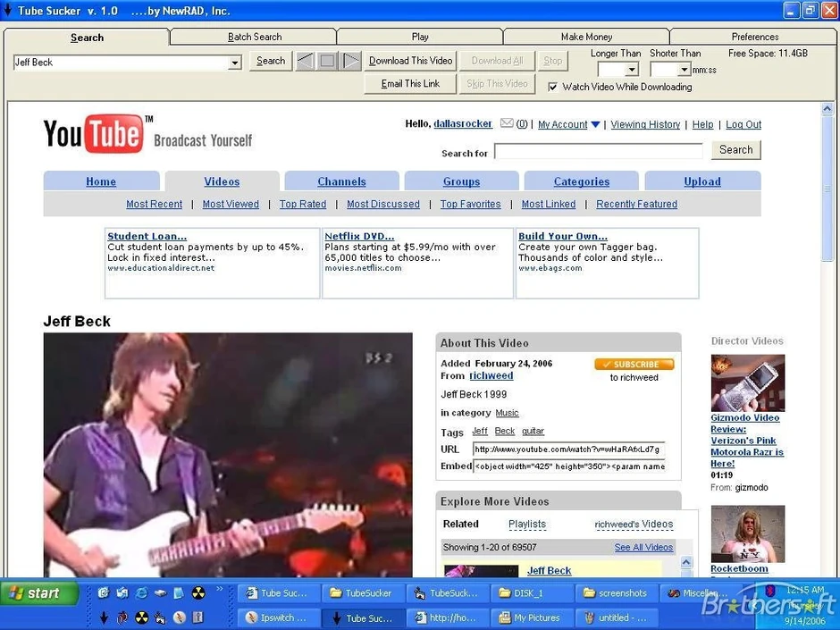This screenshot has height=630, width=840.
Task: Toggle Watch Video While Downloading checkbox
Action: [x=553, y=87]
